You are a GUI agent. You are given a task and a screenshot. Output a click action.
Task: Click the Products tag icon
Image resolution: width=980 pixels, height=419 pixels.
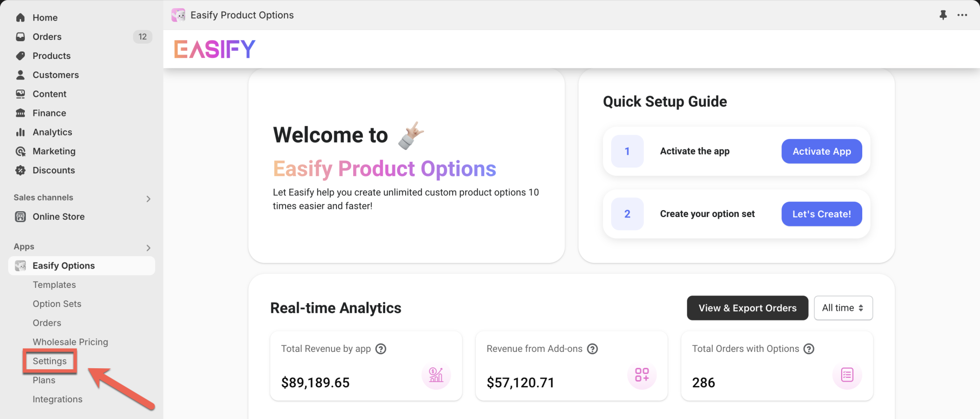click(x=20, y=56)
